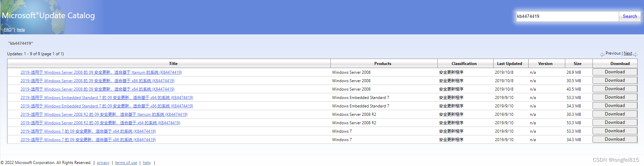
Task: Download the 30.5 MB Server 2008 x86 update
Action: click(x=615, y=80)
